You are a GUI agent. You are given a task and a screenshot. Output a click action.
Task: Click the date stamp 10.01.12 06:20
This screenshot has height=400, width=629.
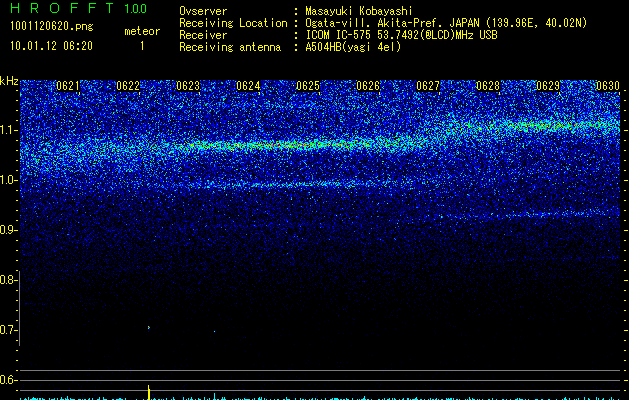[51, 46]
